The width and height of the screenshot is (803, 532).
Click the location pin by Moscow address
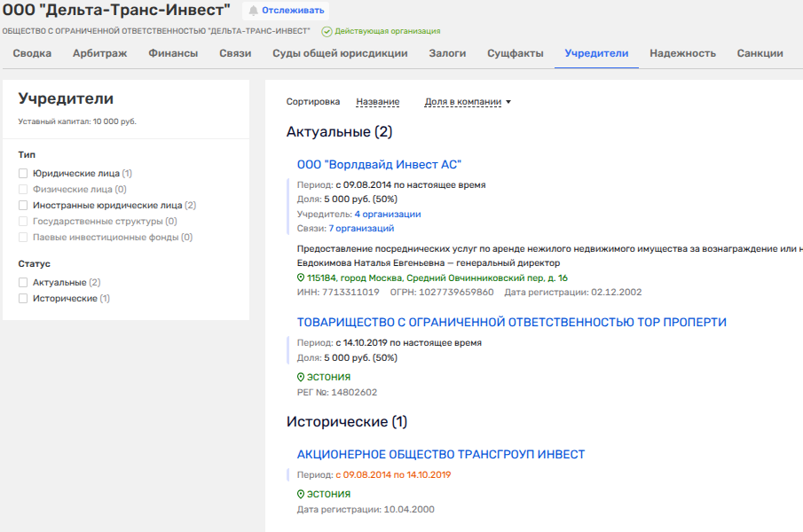coord(301,278)
